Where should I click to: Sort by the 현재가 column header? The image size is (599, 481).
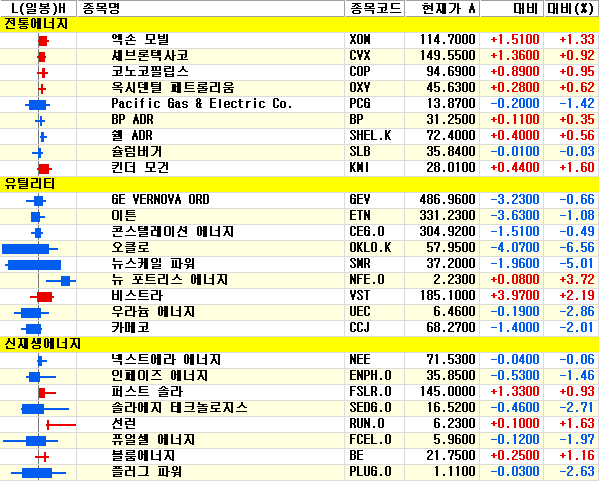(x=442, y=8)
